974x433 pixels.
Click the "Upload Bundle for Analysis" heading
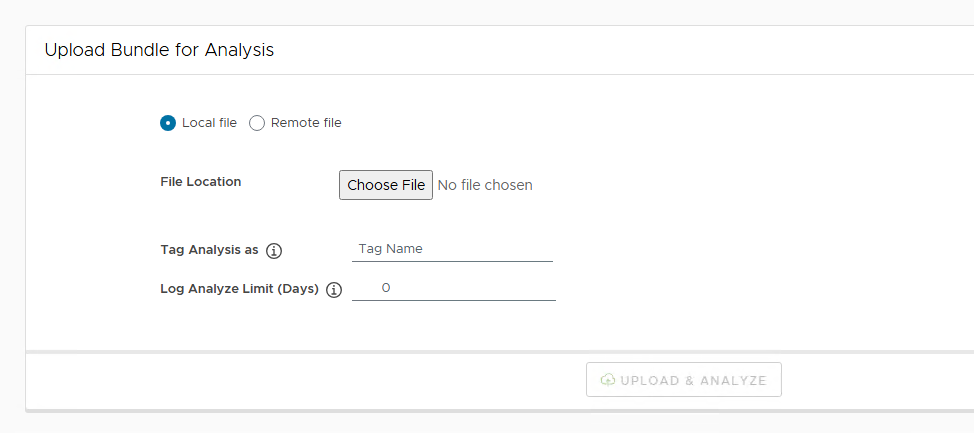click(159, 50)
